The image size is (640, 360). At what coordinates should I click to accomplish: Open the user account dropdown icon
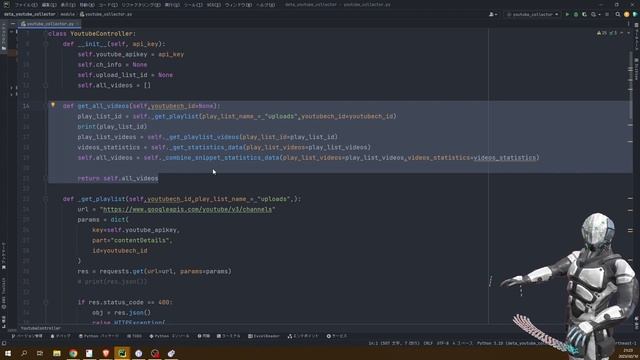(x=493, y=14)
